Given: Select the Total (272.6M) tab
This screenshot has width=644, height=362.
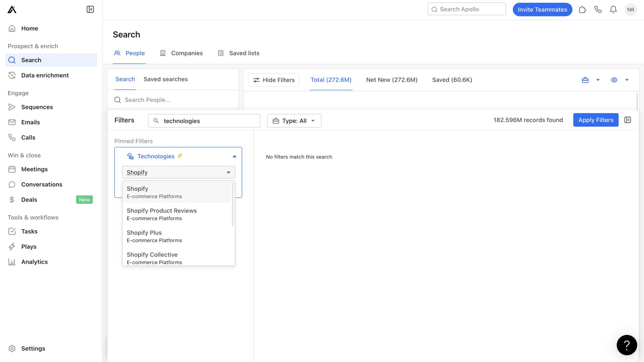Looking at the screenshot, I should 331,80.
